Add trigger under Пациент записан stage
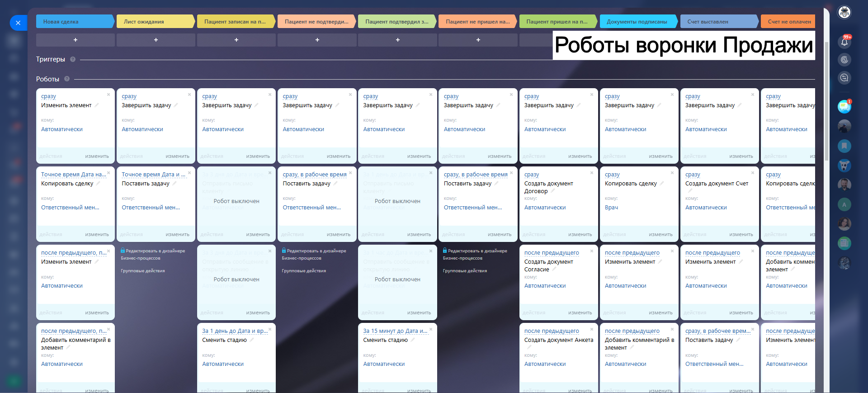Screen dimensions: 868x393 pyautogui.click(x=236, y=40)
